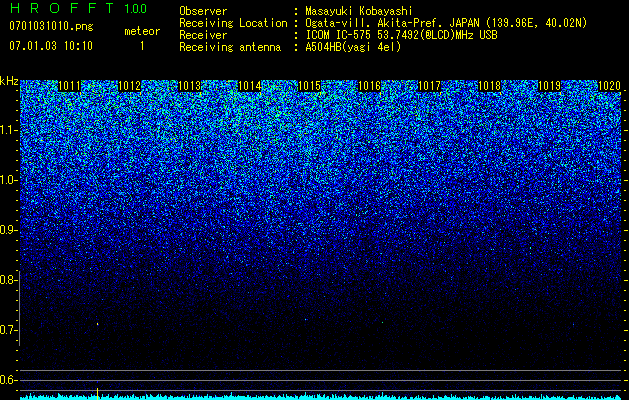Click the Observer label
629x400 pixels.
[x=203, y=11]
